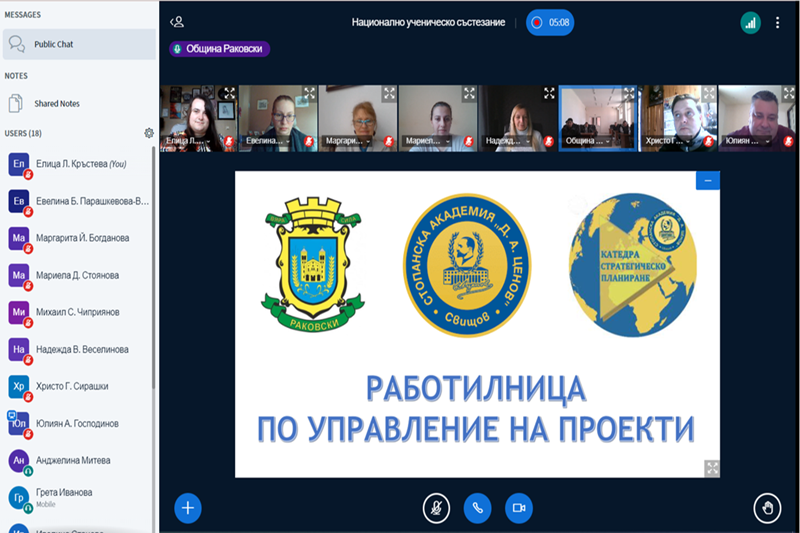Click Ми avatar of Михаил Чиприянов

tap(19, 312)
